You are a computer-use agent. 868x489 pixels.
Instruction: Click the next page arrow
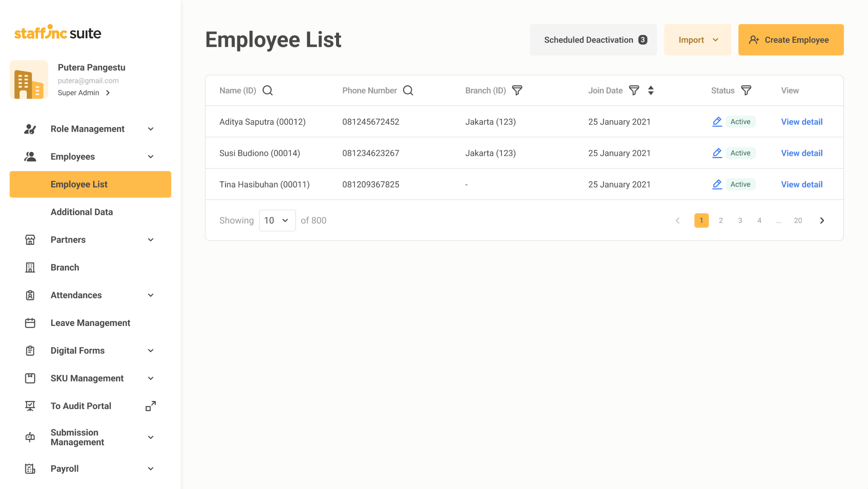point(822,221)
